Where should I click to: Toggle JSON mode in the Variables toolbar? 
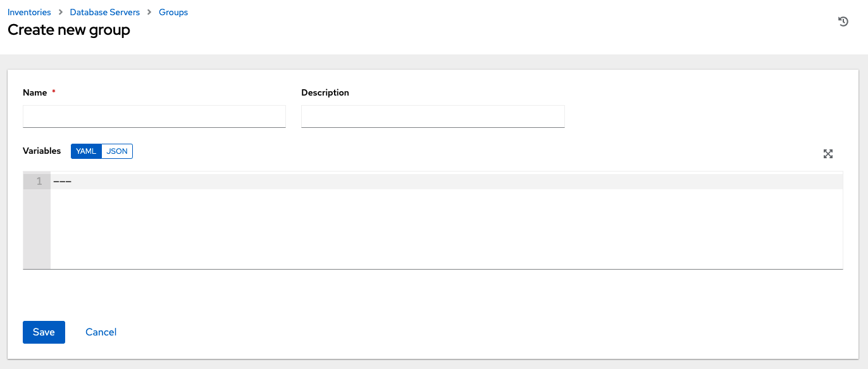pos(117,151)
